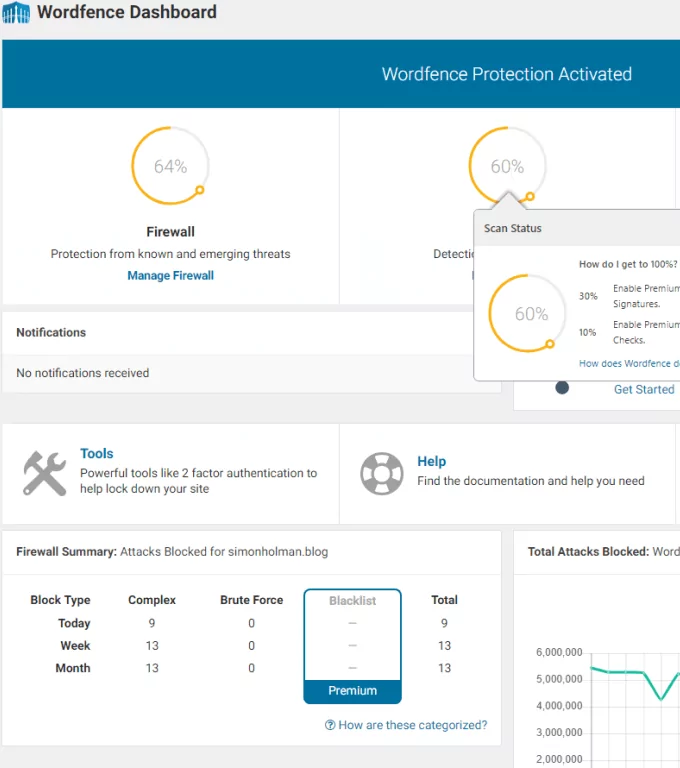Click the Scan 60% status circle
The width and height of the screenshot is (680, 768).
click(x=507, y=166)
